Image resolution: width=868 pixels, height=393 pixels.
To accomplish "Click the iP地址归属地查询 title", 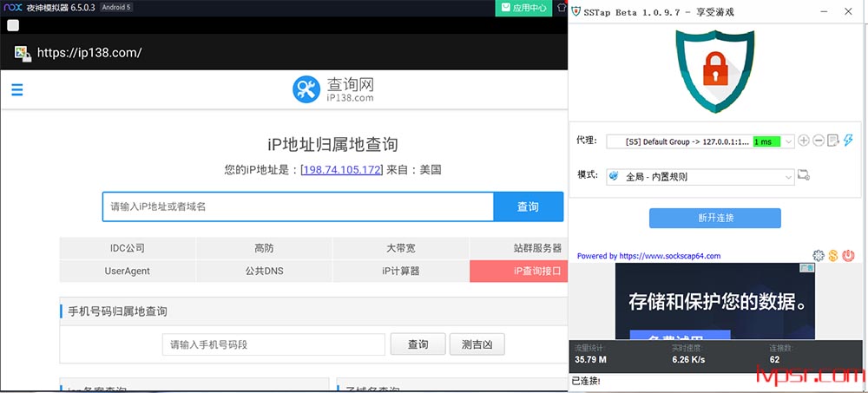I will pos(332,145).
